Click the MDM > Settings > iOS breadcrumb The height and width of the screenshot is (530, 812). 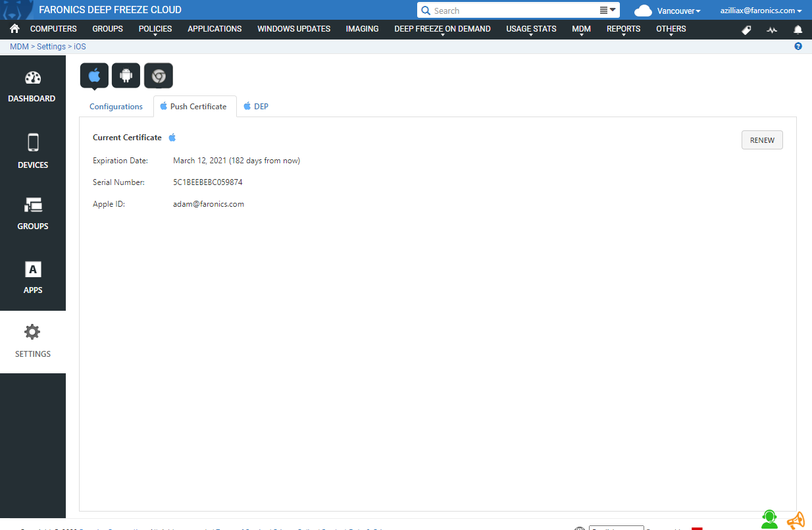pos(47,47)
